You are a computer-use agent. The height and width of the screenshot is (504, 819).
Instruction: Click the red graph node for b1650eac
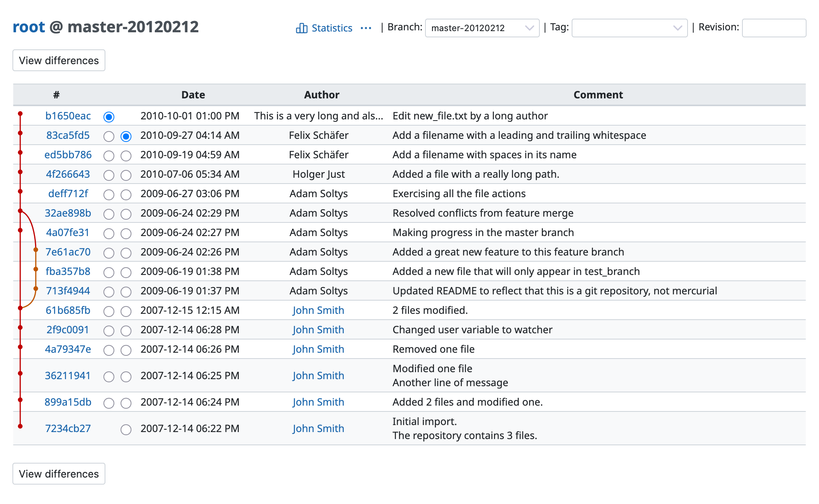(x=20, y=114)
